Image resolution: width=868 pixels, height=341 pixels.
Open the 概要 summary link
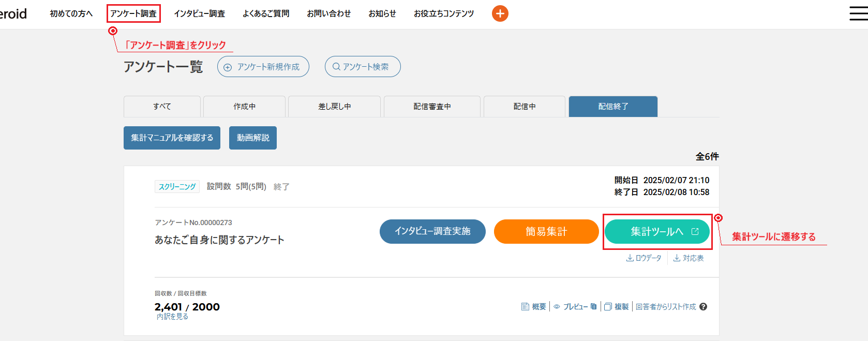tap(534, 307)
